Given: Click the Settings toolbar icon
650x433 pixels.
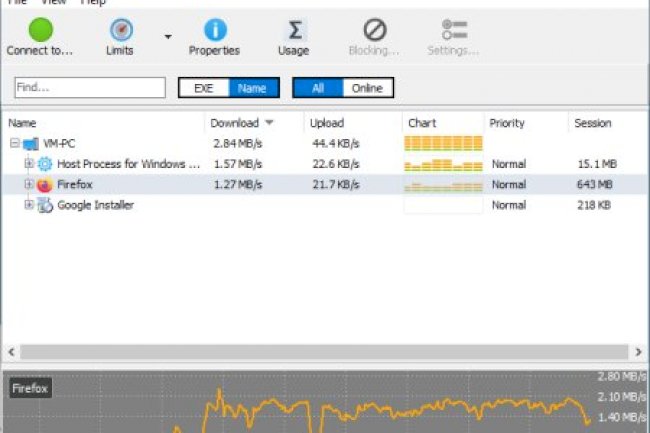Looking at the screenshot, I should tap(453, 30).
